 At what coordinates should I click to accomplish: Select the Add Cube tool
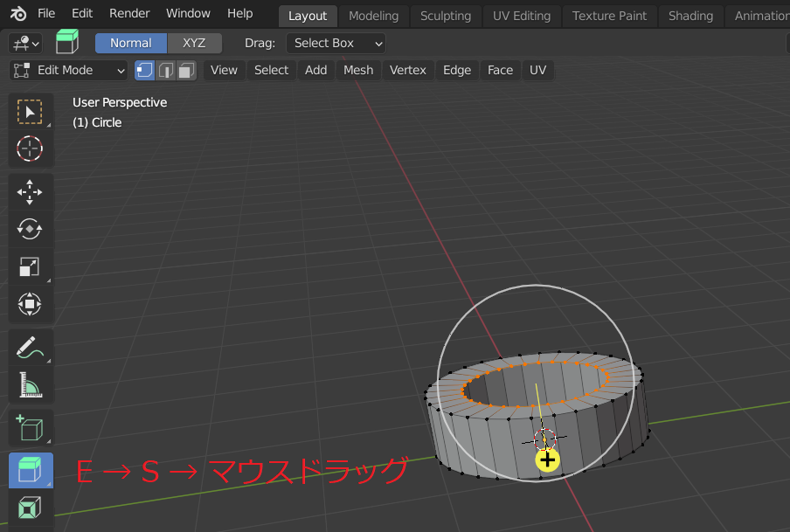coord(31,428)
